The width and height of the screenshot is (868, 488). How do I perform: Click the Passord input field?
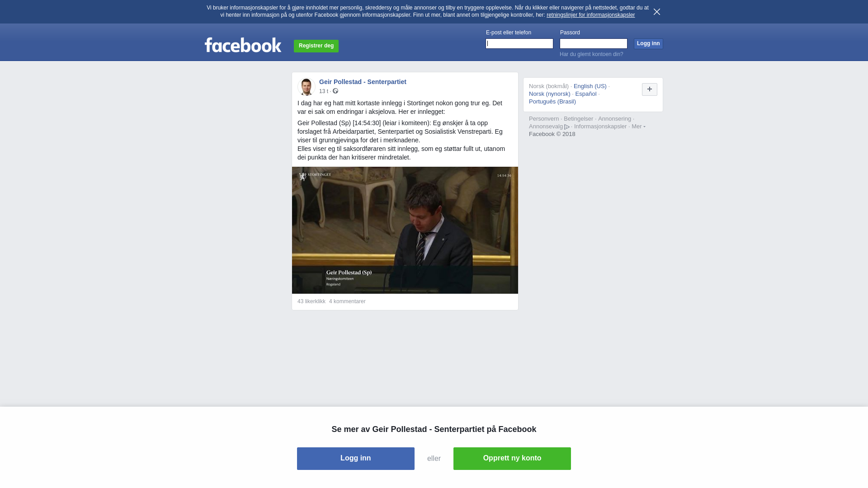point(594,43)
